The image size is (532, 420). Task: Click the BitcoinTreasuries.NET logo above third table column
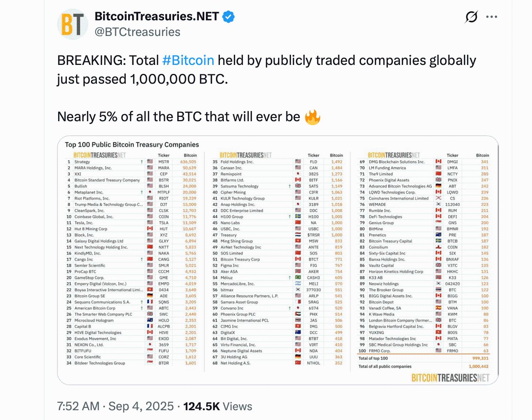pos(394,155)
